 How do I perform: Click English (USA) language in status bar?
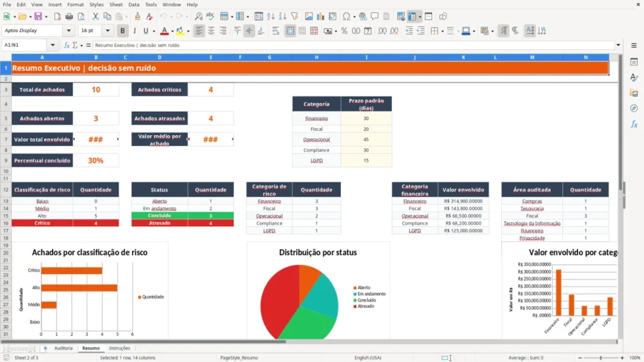pos(367,358)
